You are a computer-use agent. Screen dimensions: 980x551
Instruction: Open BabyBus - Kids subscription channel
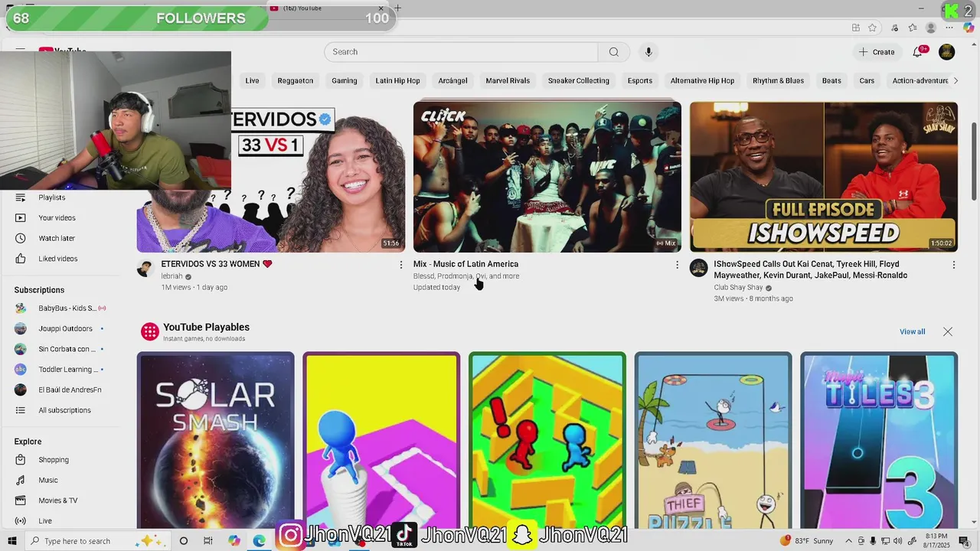[x=67, y=308]
